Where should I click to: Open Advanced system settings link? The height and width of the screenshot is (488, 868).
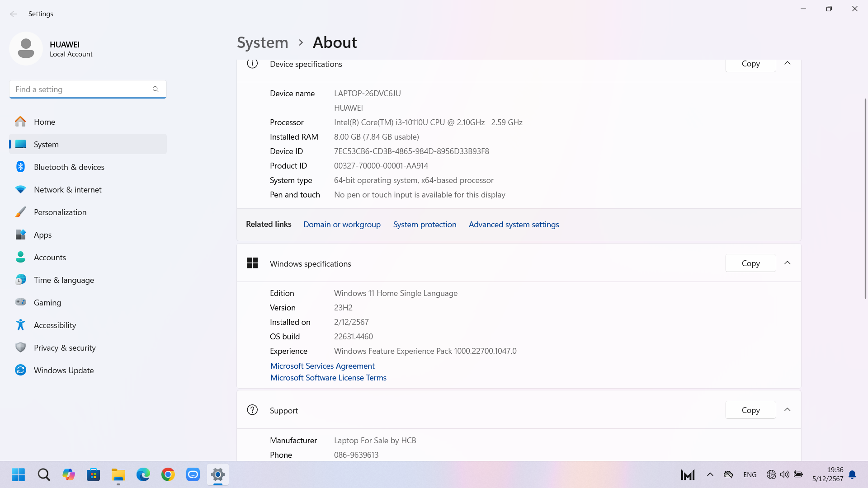[514, 225]
